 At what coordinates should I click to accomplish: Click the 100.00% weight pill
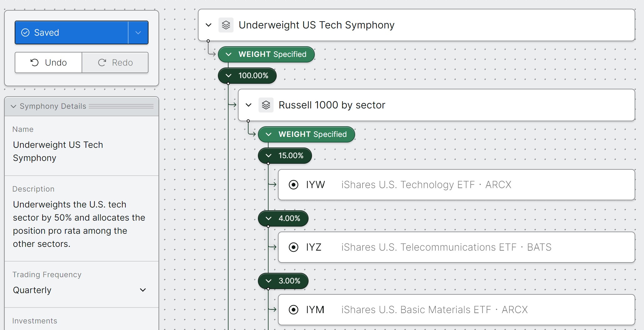(x=247, y=76)
